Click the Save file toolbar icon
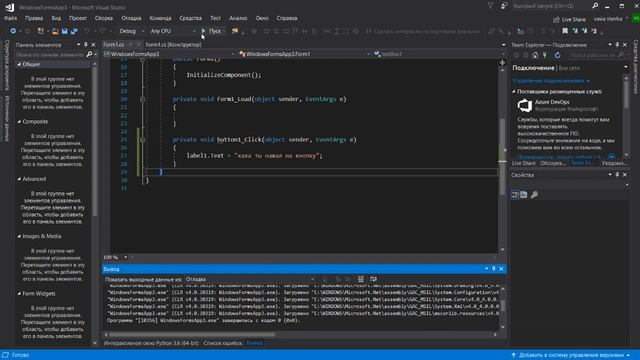Screen dimensions: 640x360 tap(64, 31)
